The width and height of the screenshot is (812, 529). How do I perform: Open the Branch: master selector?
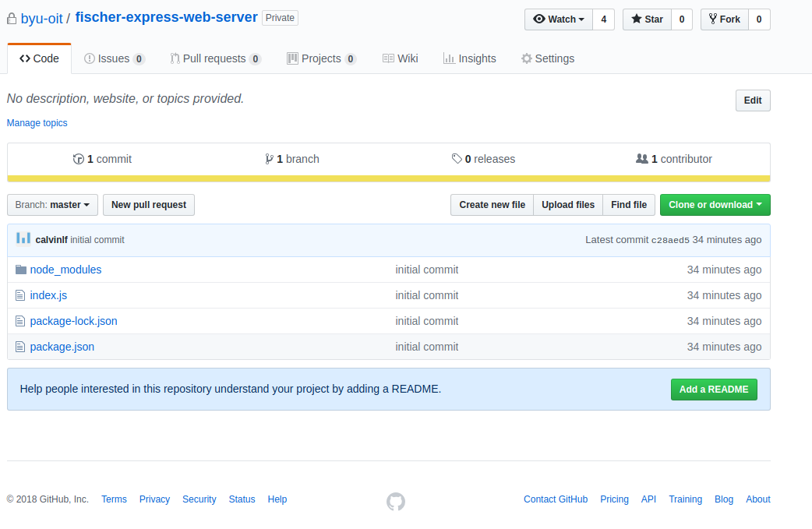[52, 205]
